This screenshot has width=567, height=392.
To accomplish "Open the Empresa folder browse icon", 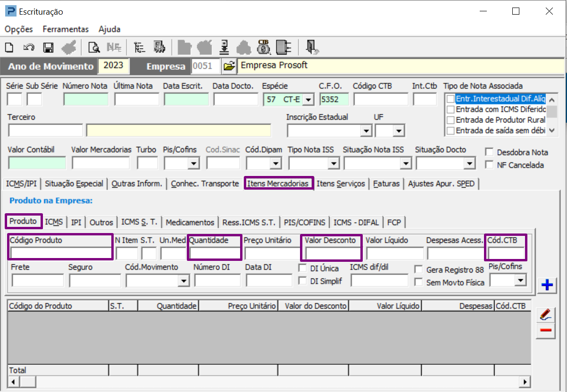I will (229, 67).
